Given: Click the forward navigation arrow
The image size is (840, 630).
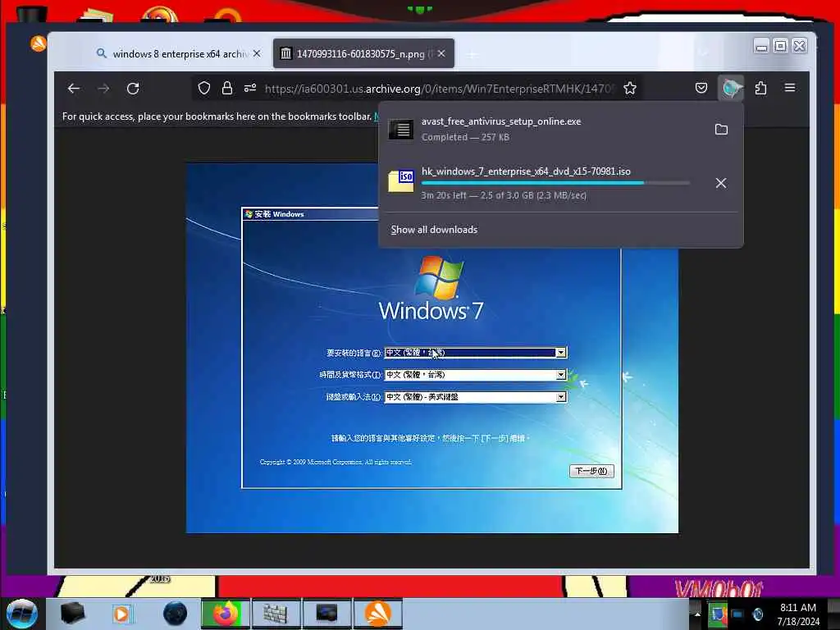Looking at the screenshot, I should pos(103,89).
